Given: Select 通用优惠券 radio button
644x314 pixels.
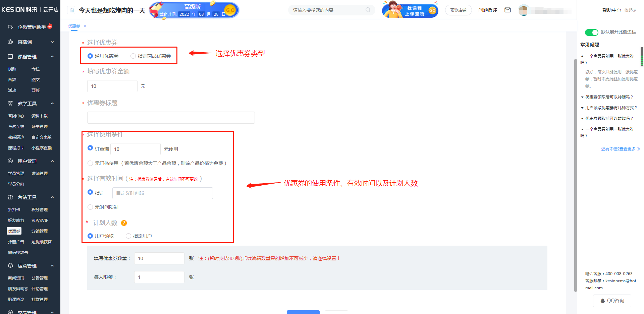Looking at the screenshot, I should coord(90,56).
